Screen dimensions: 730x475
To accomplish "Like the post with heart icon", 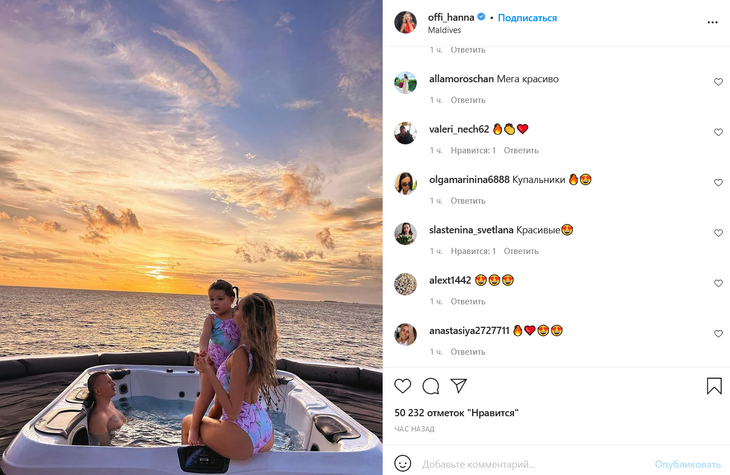I will pyautogui.click(x=403, y=386).
